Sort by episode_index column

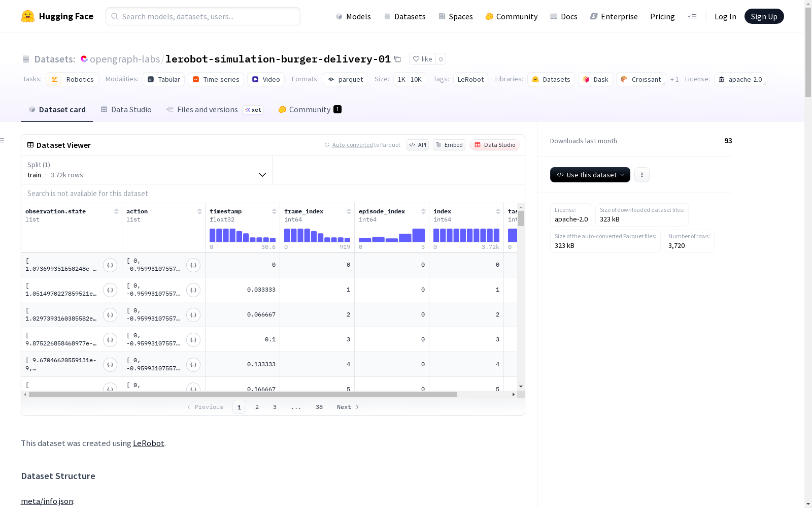pyautogui.click(x=423, y=211)
